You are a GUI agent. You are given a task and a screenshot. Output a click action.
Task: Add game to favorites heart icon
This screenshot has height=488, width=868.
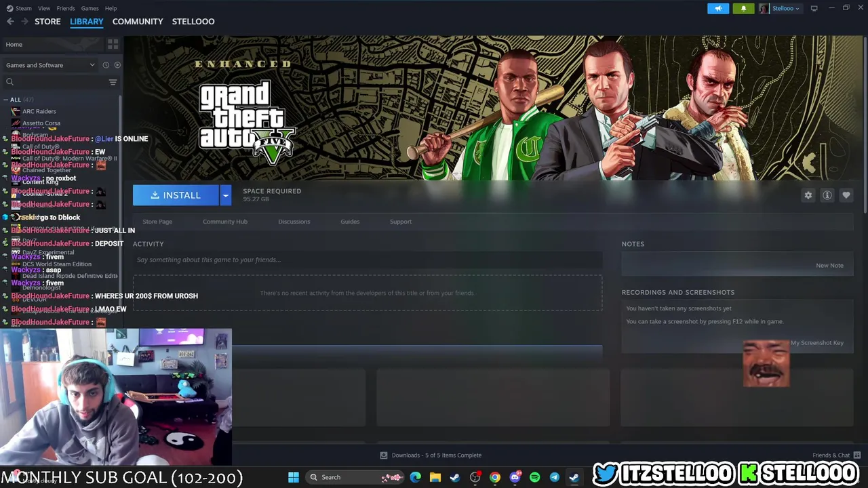846,195
